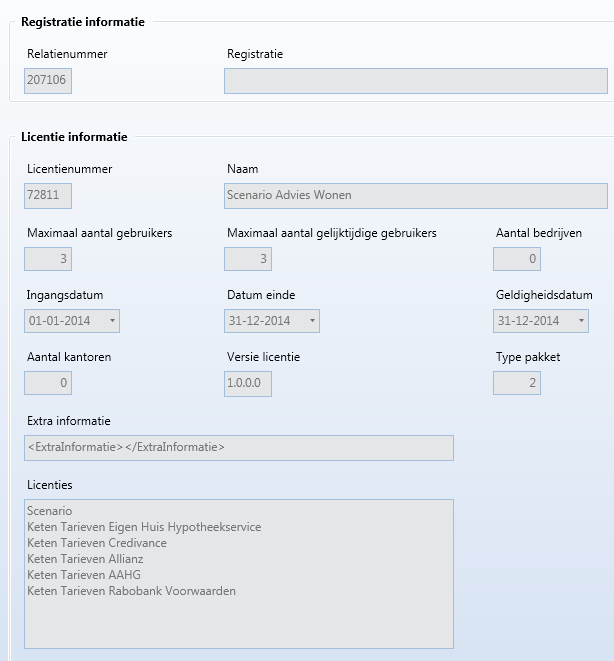This screenshot has width=614, height=661.
Task: Open the Ingangsdatum date dropdown arrow
Action: pyautogui.click(x=112, y=321)
